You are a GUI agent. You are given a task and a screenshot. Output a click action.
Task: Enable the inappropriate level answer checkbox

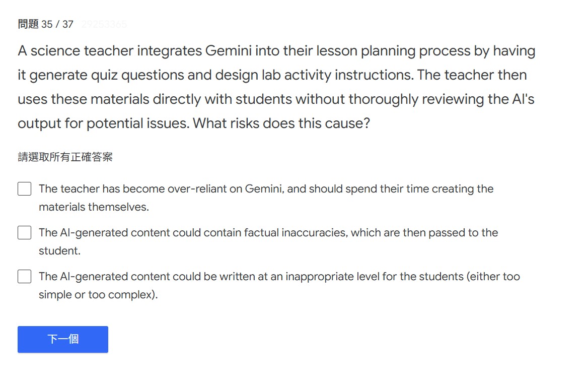(x=25, y=277)
